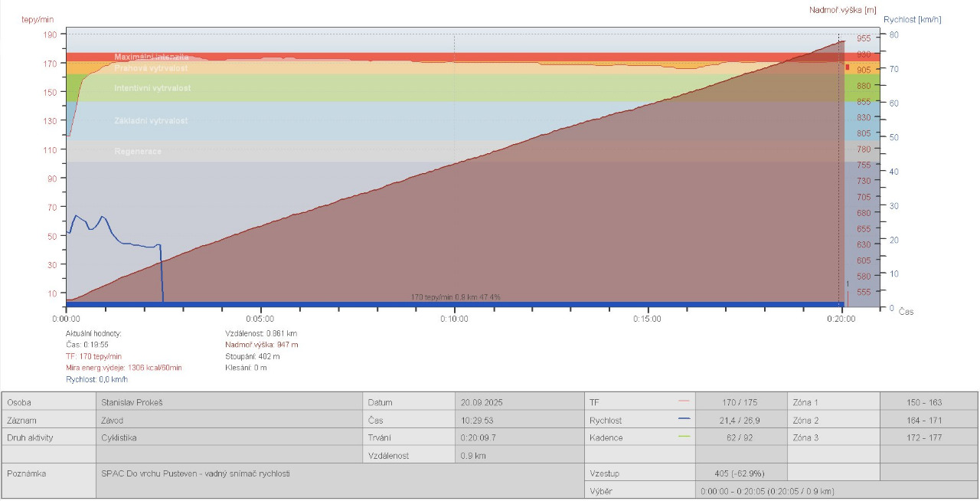Select the Prahová vytrvalost zone label
This screenshot has width=980, height=501.
point(151,68)
